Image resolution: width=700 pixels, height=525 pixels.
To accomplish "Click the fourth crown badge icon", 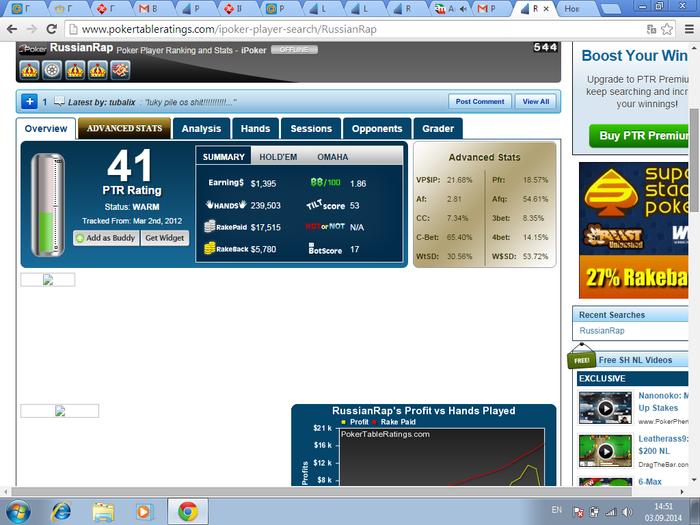I will tap(97, 70).
